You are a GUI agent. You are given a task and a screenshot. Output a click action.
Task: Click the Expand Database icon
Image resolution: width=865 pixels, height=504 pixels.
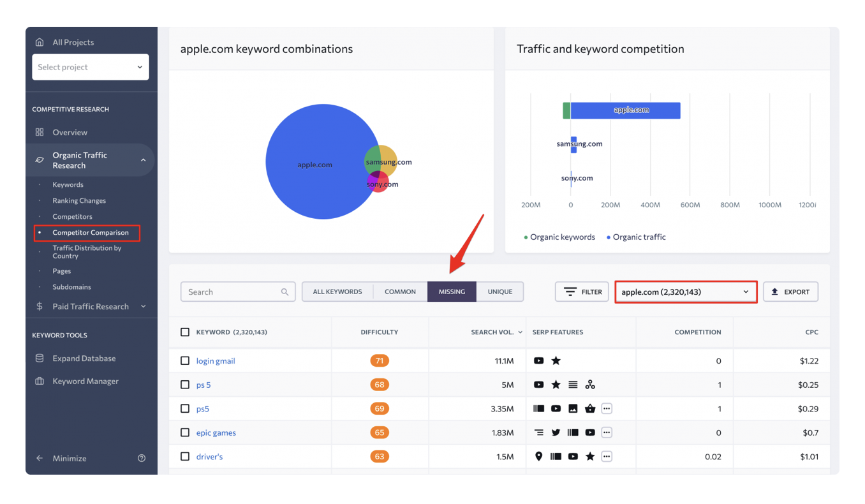(x=40, y=359)
